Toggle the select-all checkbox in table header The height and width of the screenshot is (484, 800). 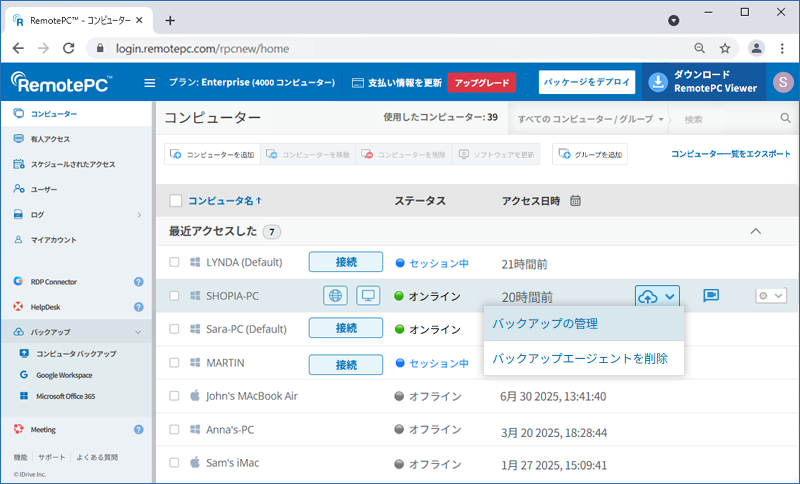[176, 201]
